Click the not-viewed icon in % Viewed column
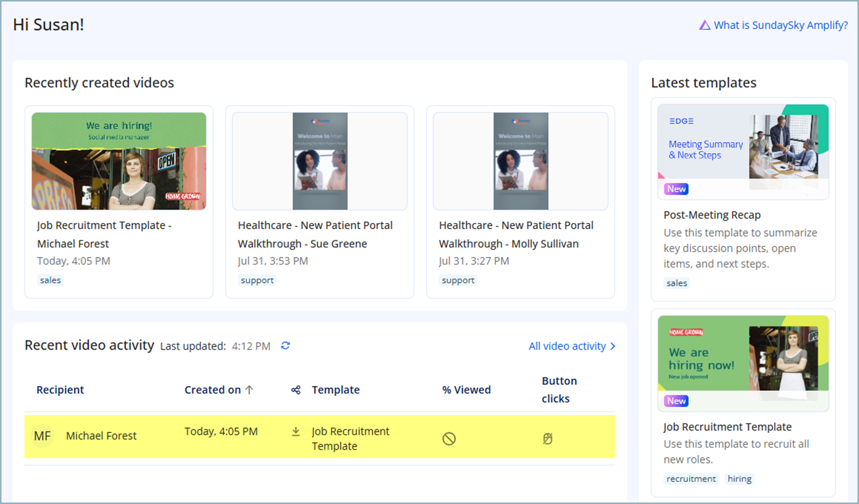 click(449, 439)
